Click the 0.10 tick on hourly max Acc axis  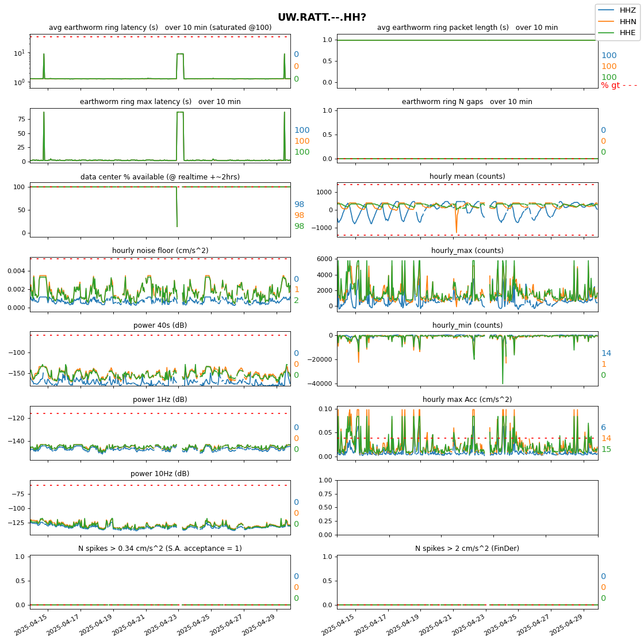[x=325, y=409]
